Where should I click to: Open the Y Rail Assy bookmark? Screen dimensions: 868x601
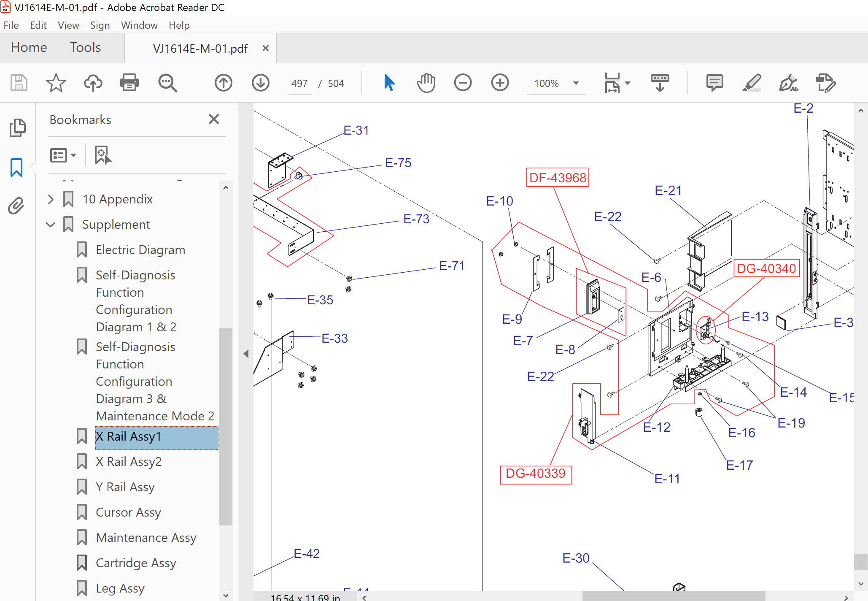(125, 487)
